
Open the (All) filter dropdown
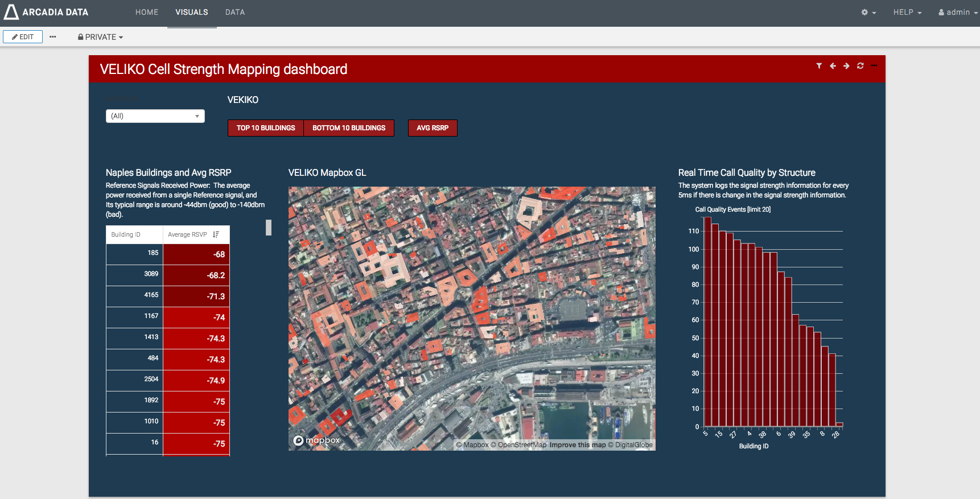155,116
